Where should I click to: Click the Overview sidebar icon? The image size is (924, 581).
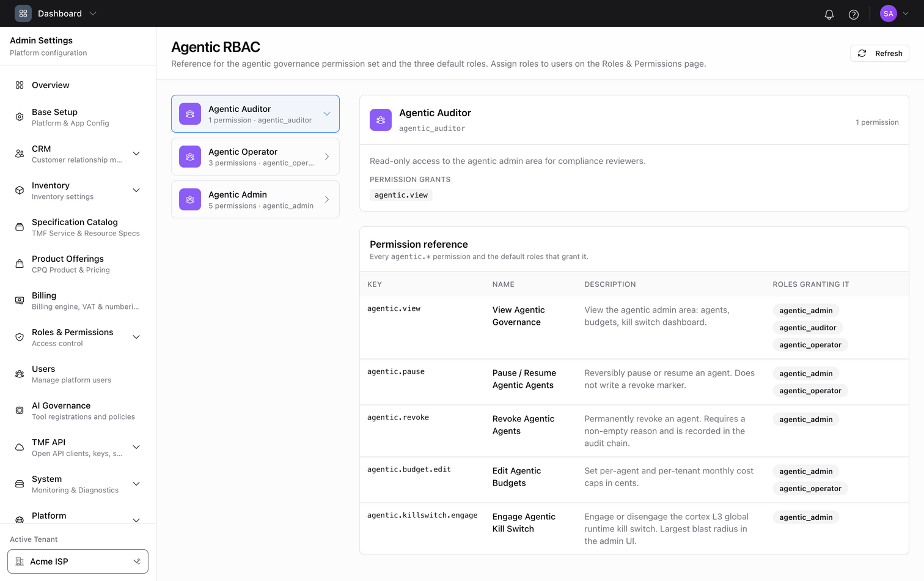[x=20, y=85]
